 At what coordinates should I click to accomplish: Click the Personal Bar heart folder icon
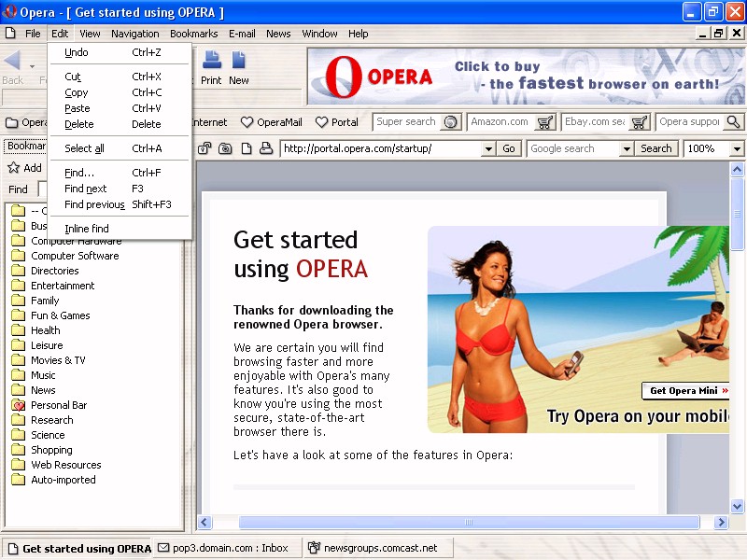(18, 405)
